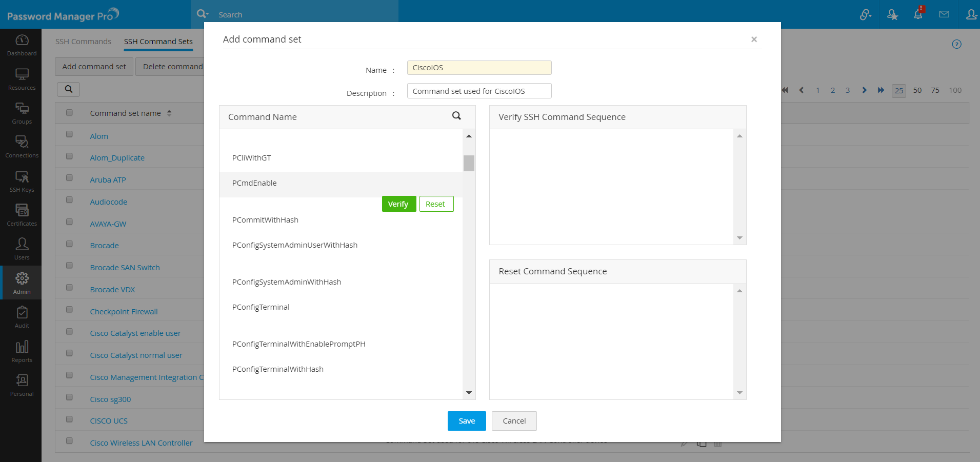Open the help question mark icon

click(956, 44)
